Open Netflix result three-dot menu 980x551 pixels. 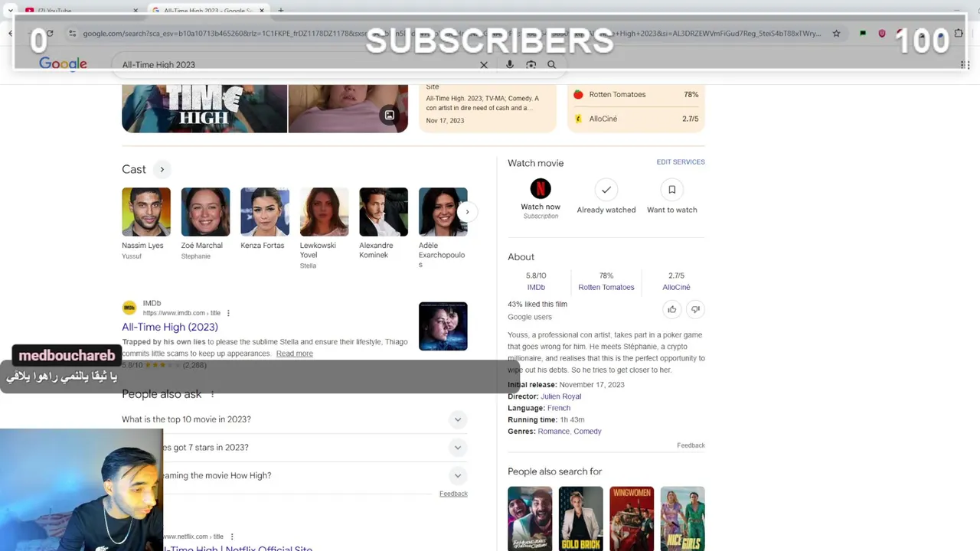(x=232, y=536)
